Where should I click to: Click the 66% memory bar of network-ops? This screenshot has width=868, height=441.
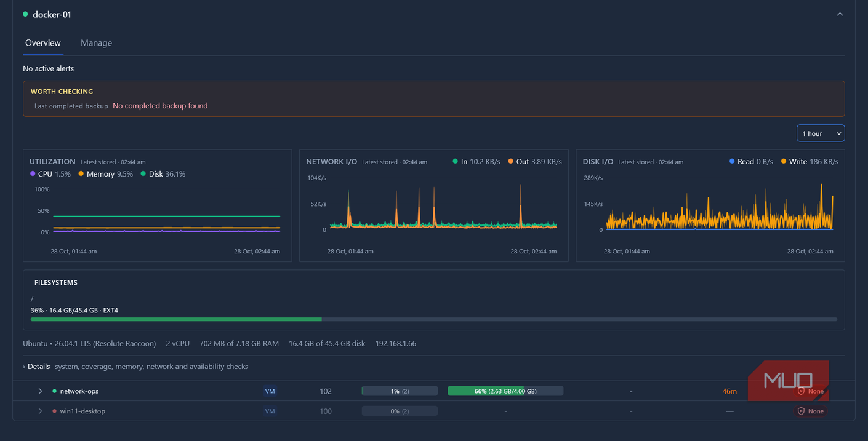pos(505,391)
